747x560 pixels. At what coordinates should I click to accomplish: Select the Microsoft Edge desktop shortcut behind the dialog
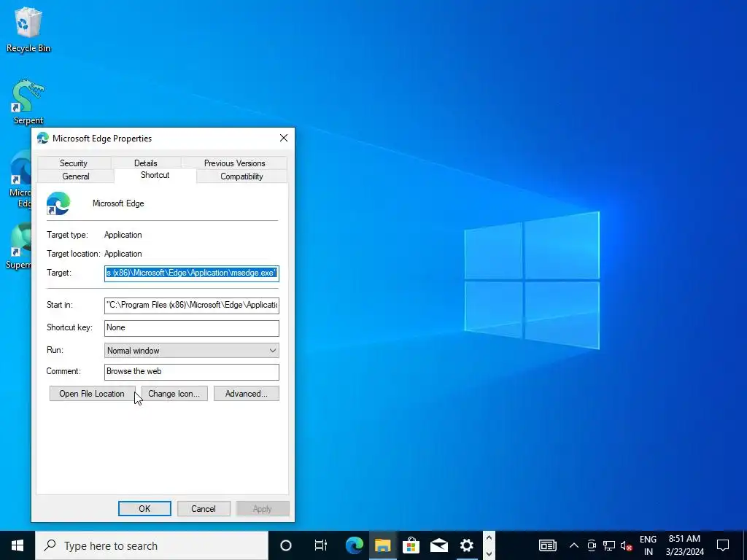20,179
